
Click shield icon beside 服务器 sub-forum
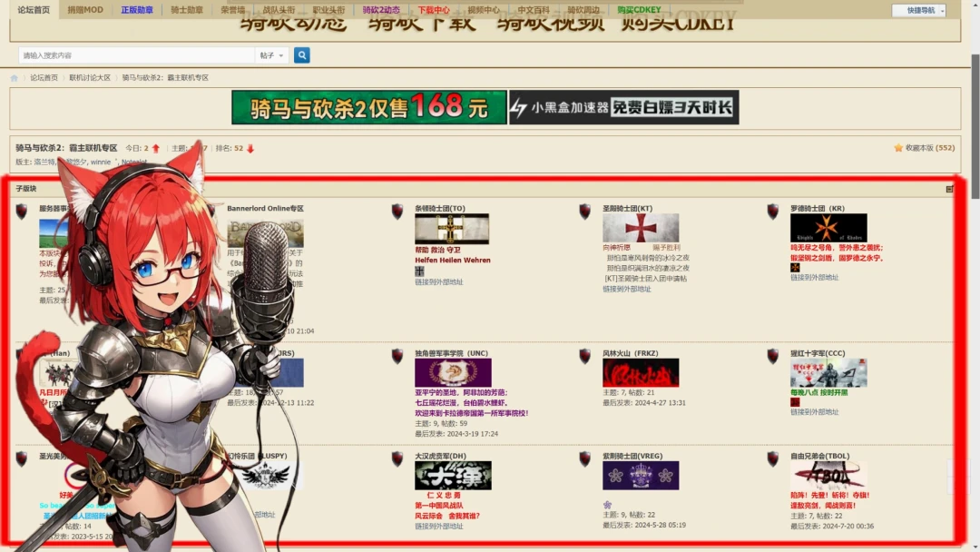(22, 212)
